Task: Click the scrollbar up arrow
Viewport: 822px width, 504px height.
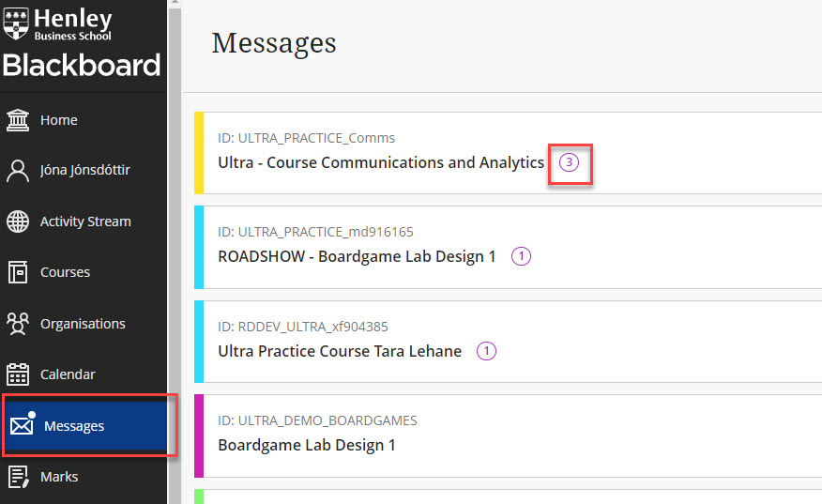Action: point(175,2)
